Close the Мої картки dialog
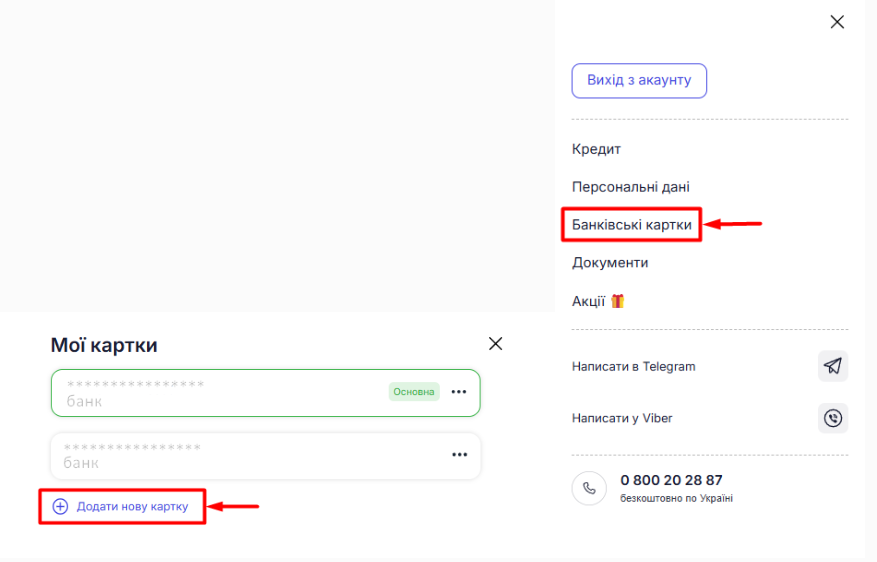Screen dimensions: 877x562 tap(495, 344)
